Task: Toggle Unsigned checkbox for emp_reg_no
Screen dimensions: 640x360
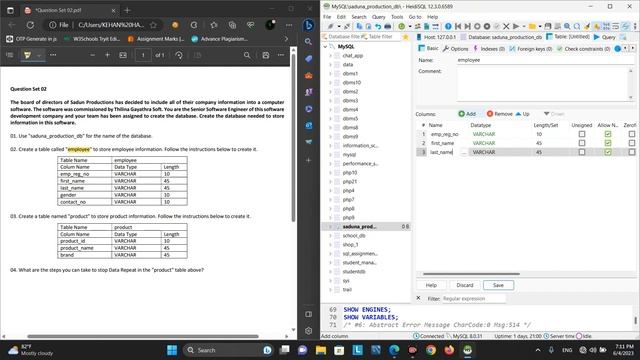Action: (582, 134)
